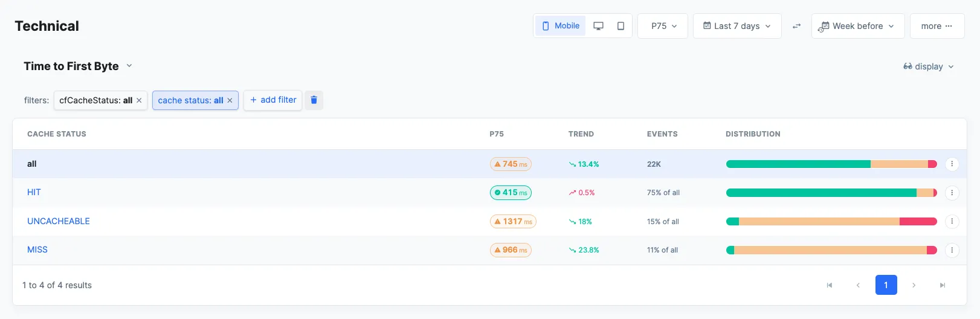This screenshot has height=319, width=980.
Task: Select the desktop device icon
Action: coord(598,26)
